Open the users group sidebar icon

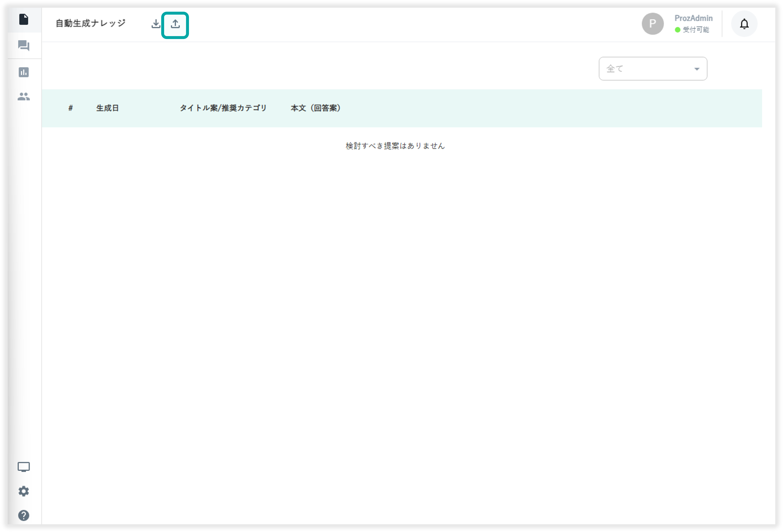click(x=24, y=97)
